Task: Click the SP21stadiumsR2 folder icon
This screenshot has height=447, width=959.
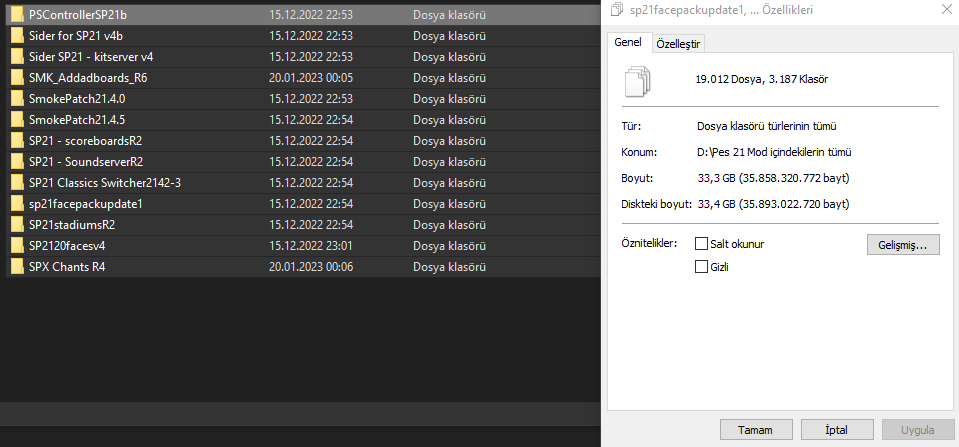Action: click(x=17, y=224)
